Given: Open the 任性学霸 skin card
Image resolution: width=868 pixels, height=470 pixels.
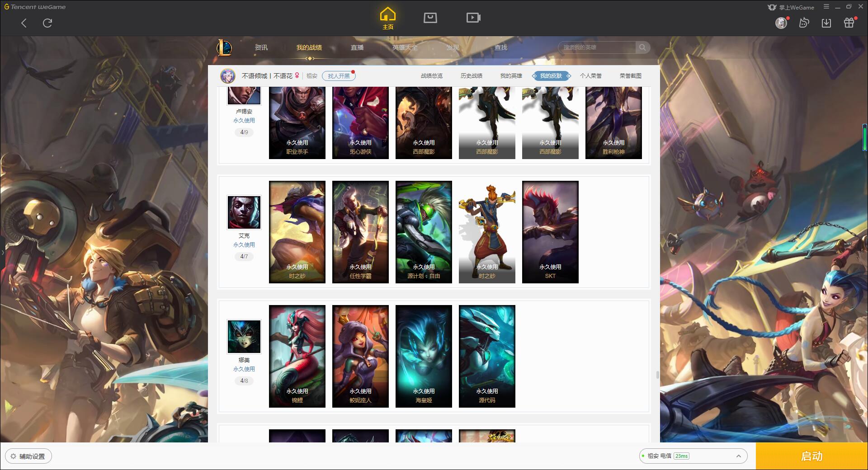Looking at the screenshot, I should [360, 232].
